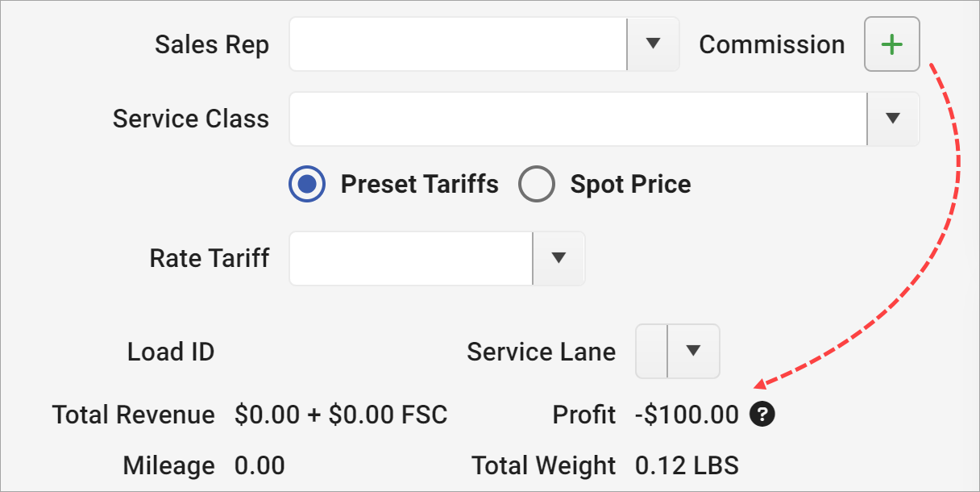Click the question mark icon beside Profit
This screenshot has height=492, width=980.
(762, 415)
